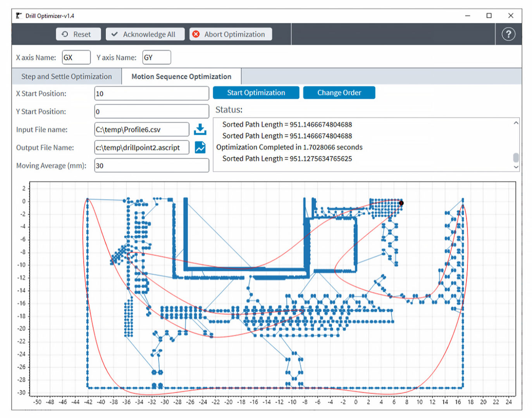
Task: Click the checkmark icon on Acknowledge All
Action: (114, 34)
